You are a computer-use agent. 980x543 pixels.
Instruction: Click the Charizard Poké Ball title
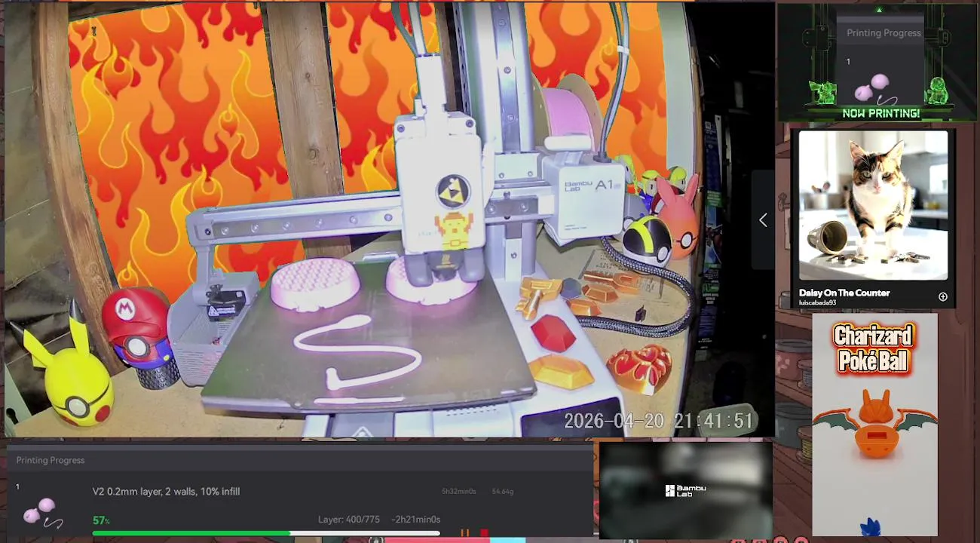tap(874, 348)
